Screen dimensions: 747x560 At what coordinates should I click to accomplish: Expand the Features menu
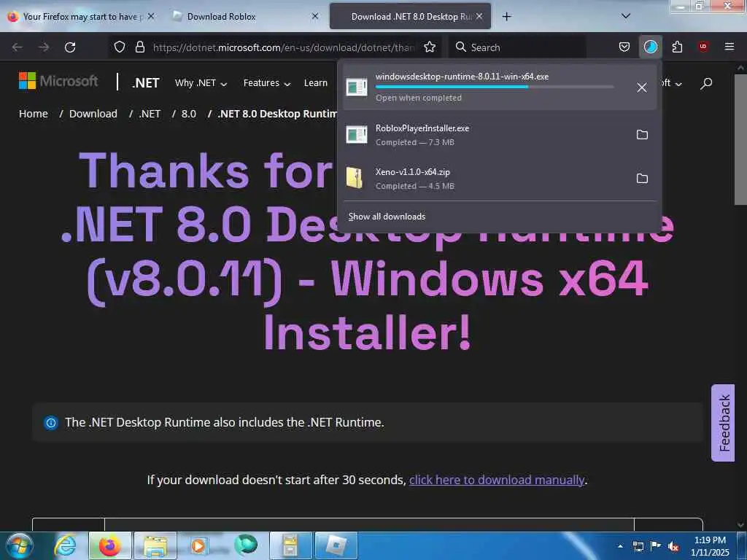coord(267,83)
